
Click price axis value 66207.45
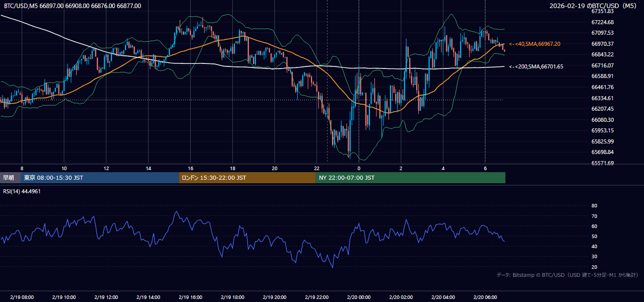602,109
